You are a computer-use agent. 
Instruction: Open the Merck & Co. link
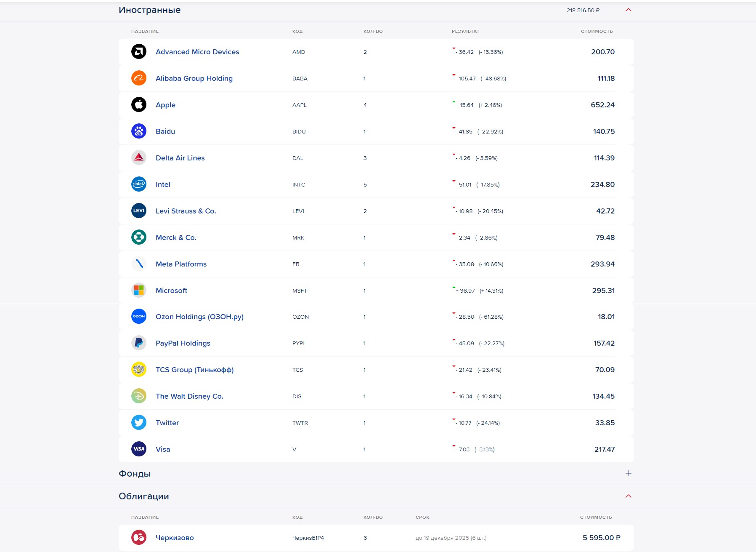click(x=176, y=237)
